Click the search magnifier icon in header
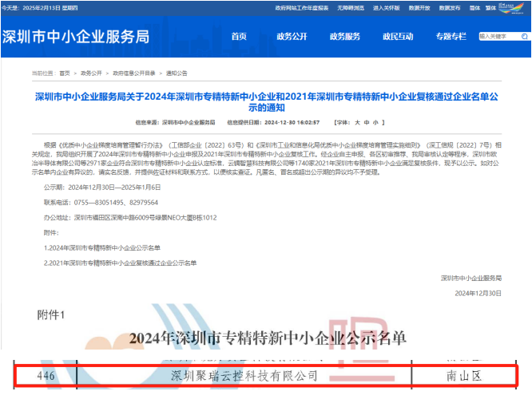532x411 pixels. 525,36
